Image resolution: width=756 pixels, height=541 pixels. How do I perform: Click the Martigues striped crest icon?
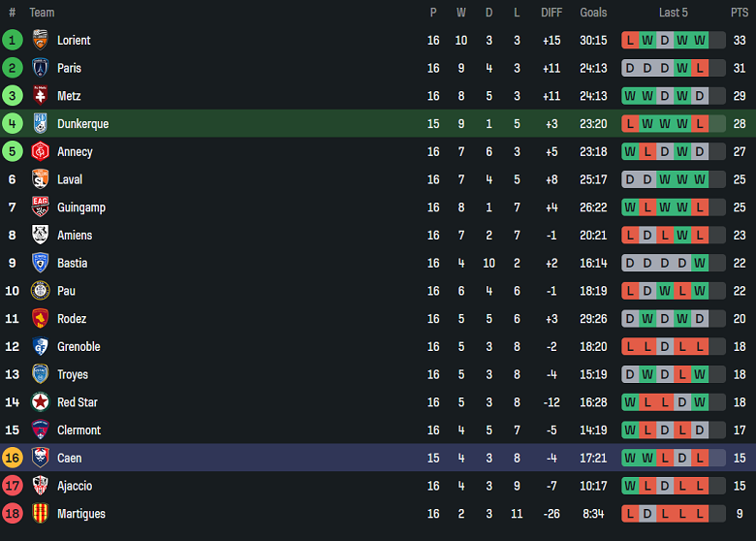41,514
